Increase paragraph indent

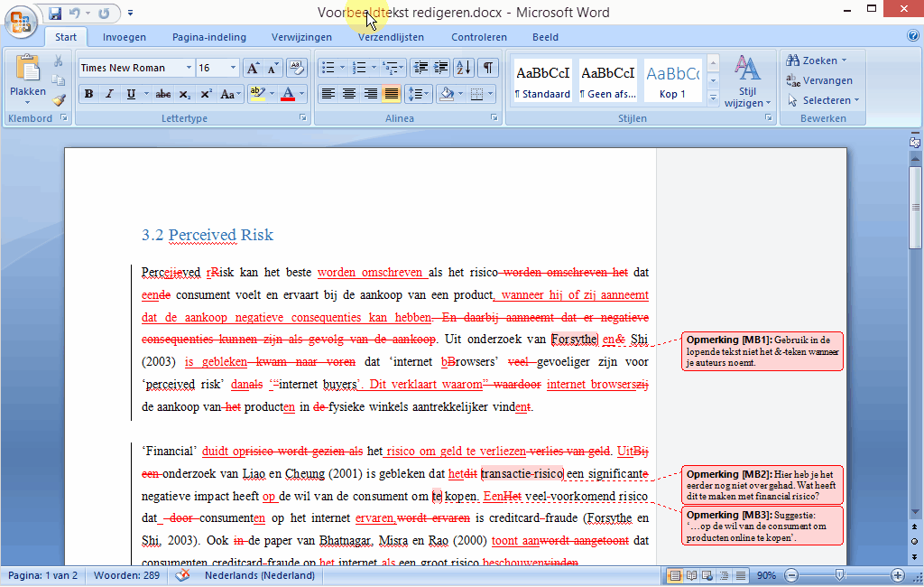pyautogui.click(x=440, y=68)
